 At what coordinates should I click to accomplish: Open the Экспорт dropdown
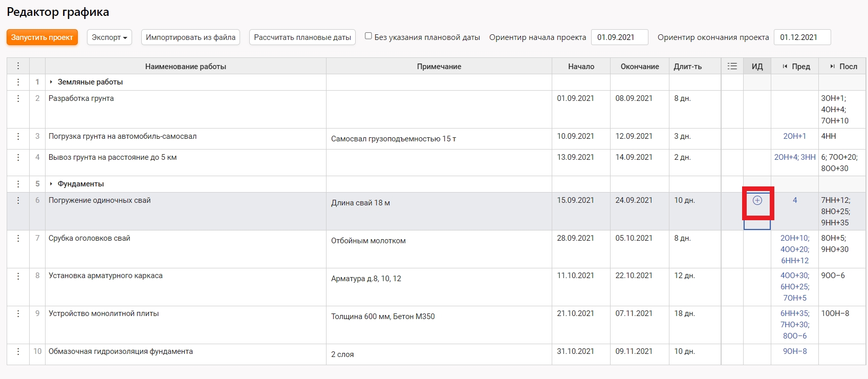point(110,37)
